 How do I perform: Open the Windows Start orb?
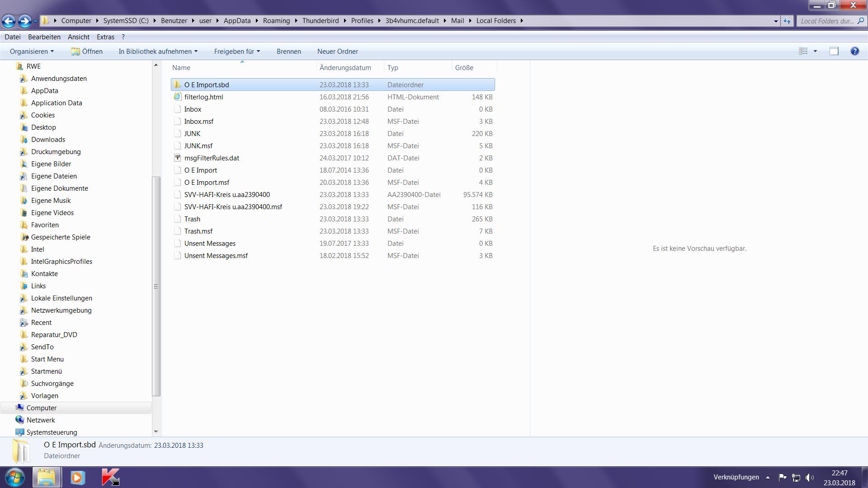[15, 477]
